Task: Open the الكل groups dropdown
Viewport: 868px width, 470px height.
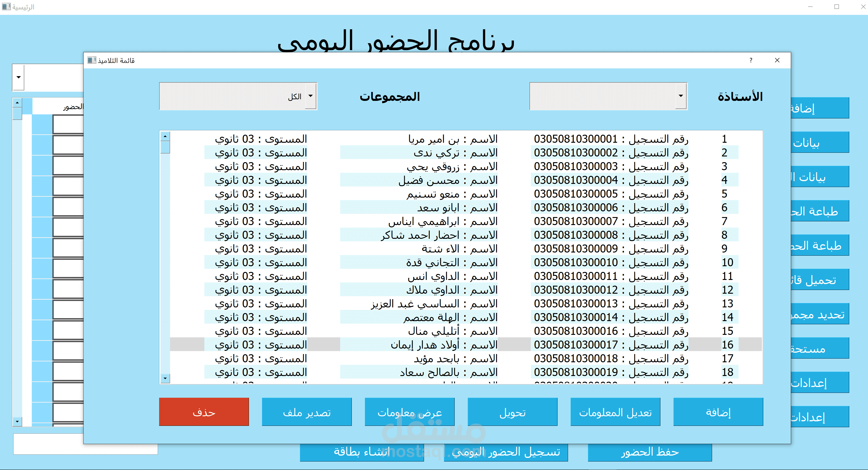Action: coord(310,96)
